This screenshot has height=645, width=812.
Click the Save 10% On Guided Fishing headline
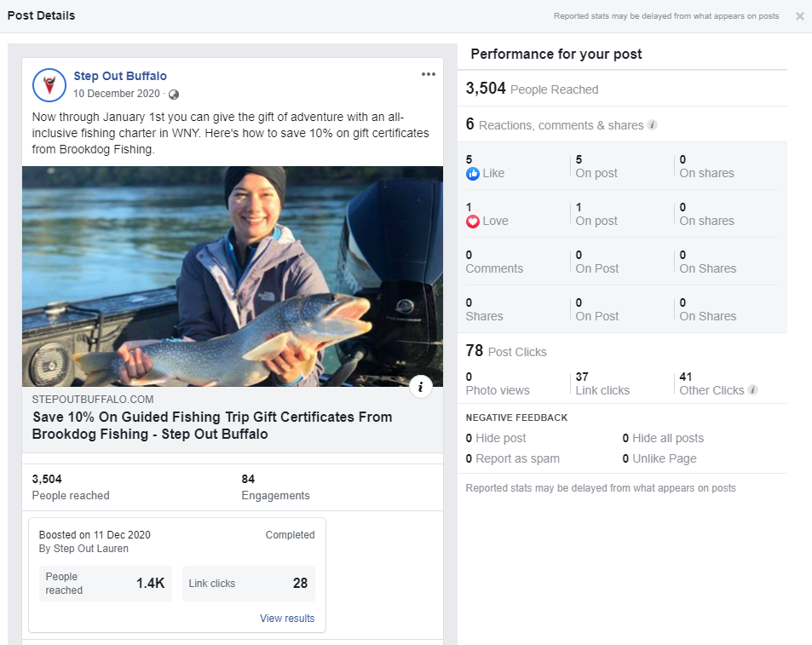point(212,425)
